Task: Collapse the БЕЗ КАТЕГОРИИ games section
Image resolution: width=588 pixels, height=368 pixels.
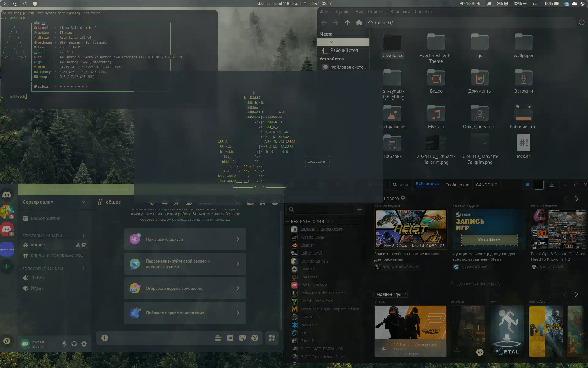Action: click(x=287, y=221)
